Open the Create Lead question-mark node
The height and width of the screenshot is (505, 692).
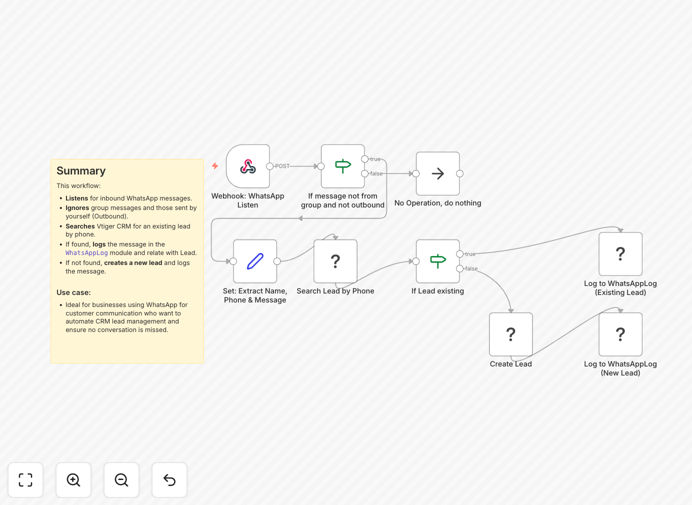coord(511,334)
